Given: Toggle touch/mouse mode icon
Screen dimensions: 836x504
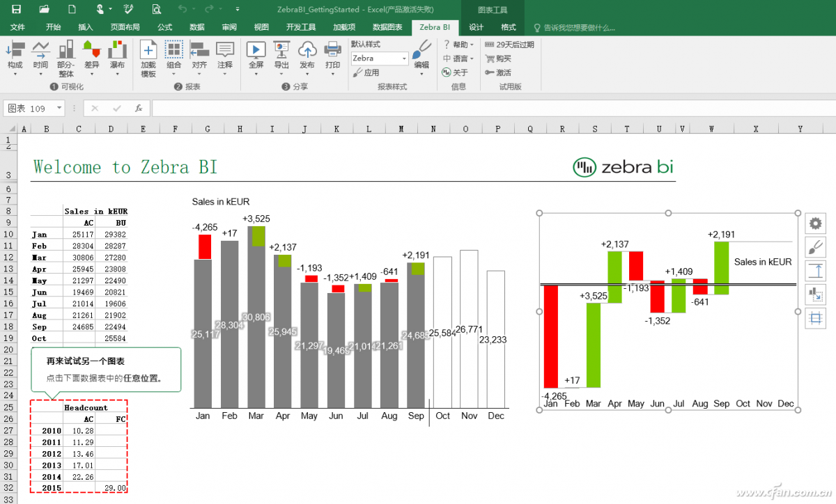Looking at the screenshot, I should point(100,9).
